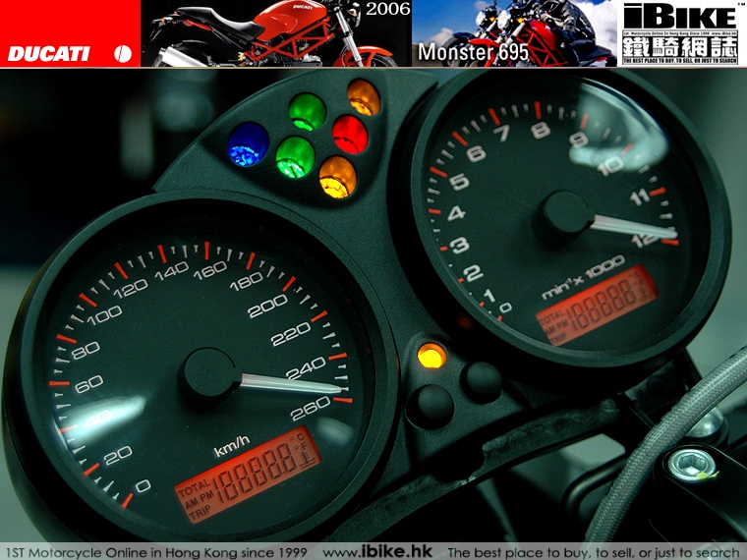Screen dimensions: 747x560
Task: Click the '80' mark on the speedometer
Action: [x=86, y=351]
